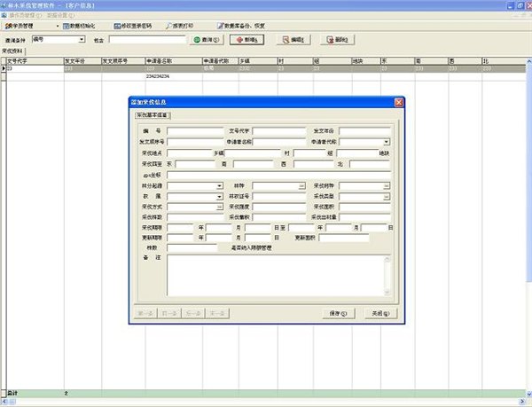
Task: Focus the 更新面积 field
Action: (x=344, y=238)
